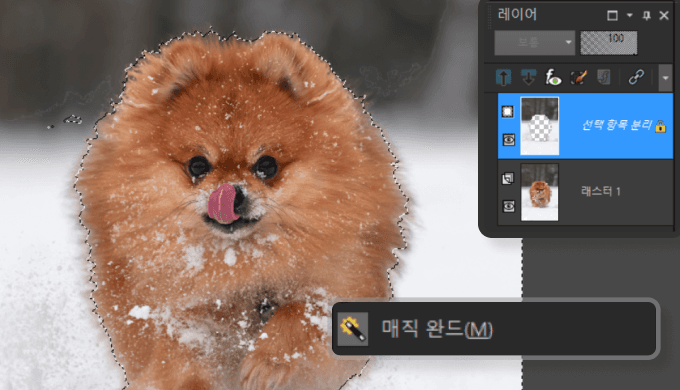This screenshot has width=680, height=390.
Task: Close the 레이어 palette
Action: click(x=664, y=16)
